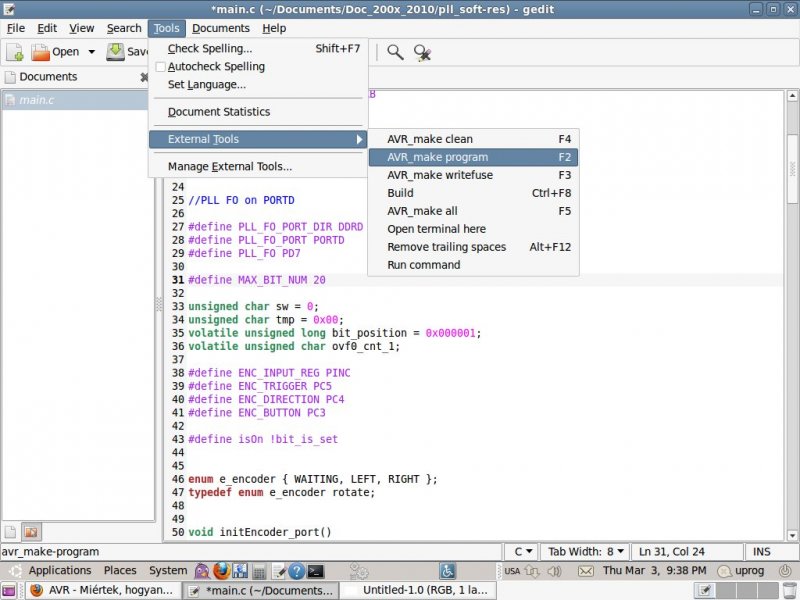Click the power shutdown icon

[x=785, y=570]
